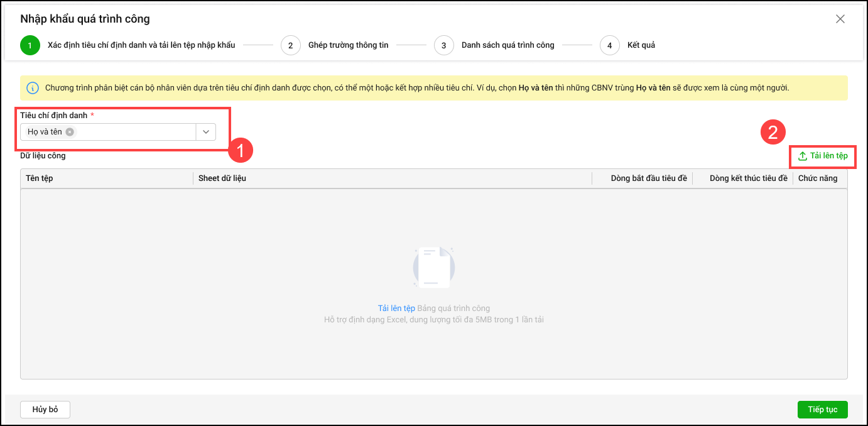
Task: Click the Tên tệp column header
Action: tap(40, 178)
